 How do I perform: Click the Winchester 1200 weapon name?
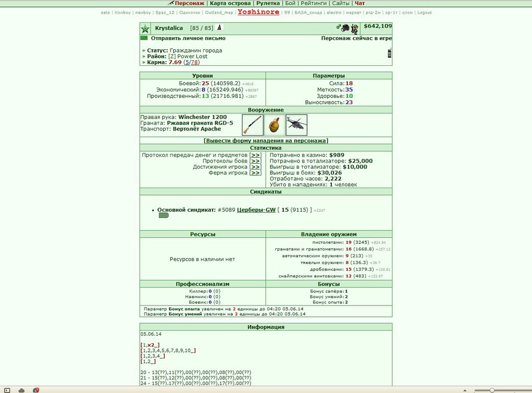(x=203, y=117)
